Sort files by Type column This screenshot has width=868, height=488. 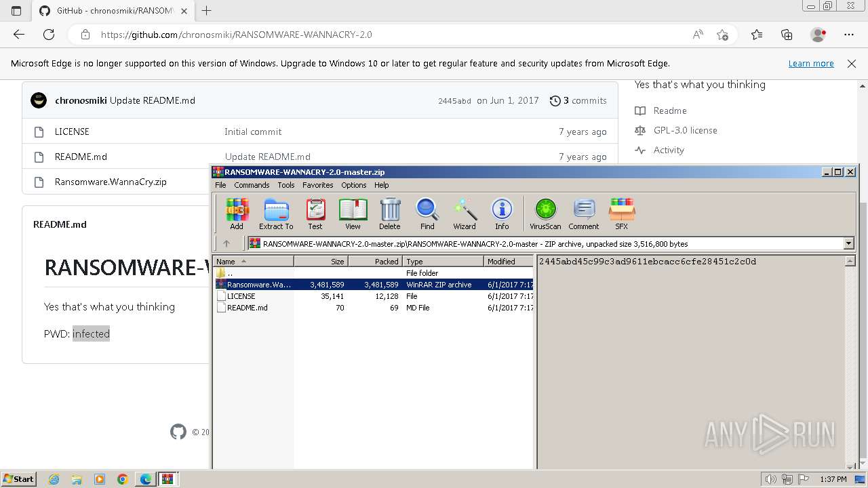pos(443,261)
